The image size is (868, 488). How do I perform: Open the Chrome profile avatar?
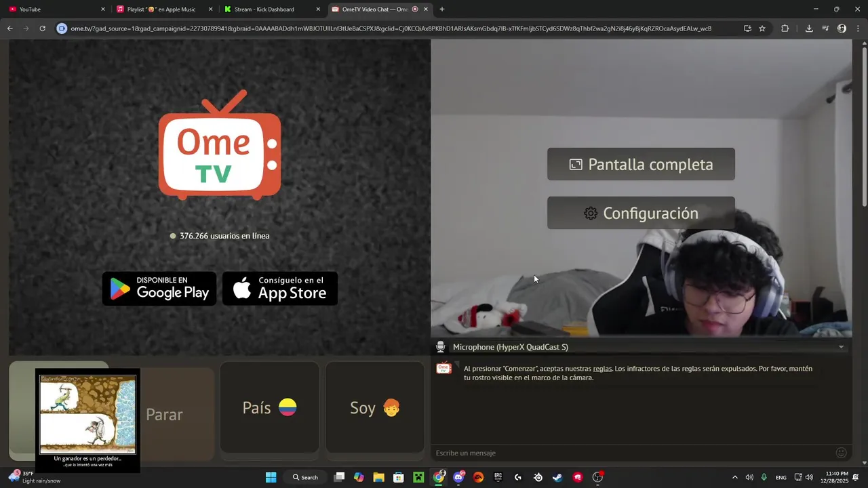(x=842, y=28)
